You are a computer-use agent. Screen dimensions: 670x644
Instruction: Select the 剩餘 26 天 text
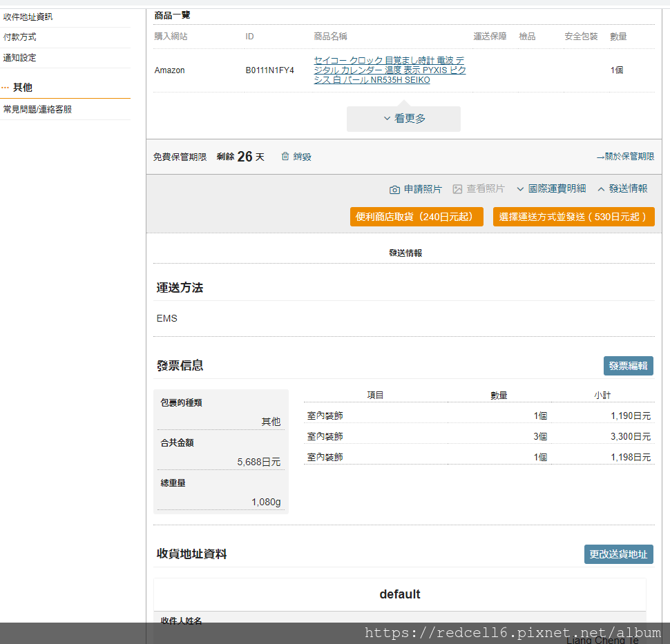click(240, 157)
